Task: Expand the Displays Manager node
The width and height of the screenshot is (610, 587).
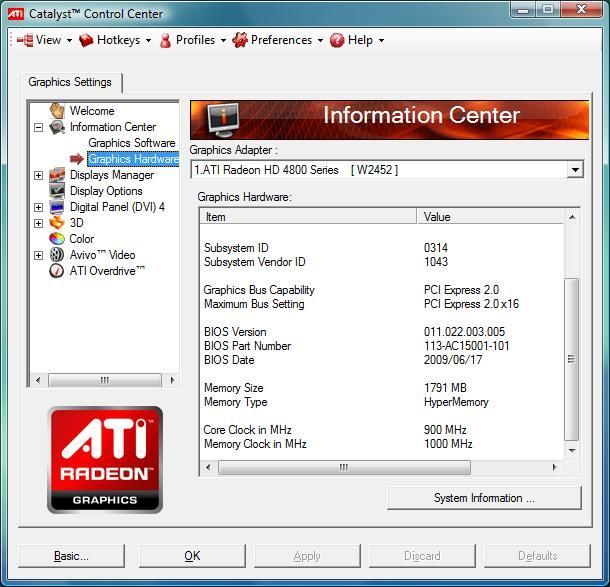Action: pos(38,175)
